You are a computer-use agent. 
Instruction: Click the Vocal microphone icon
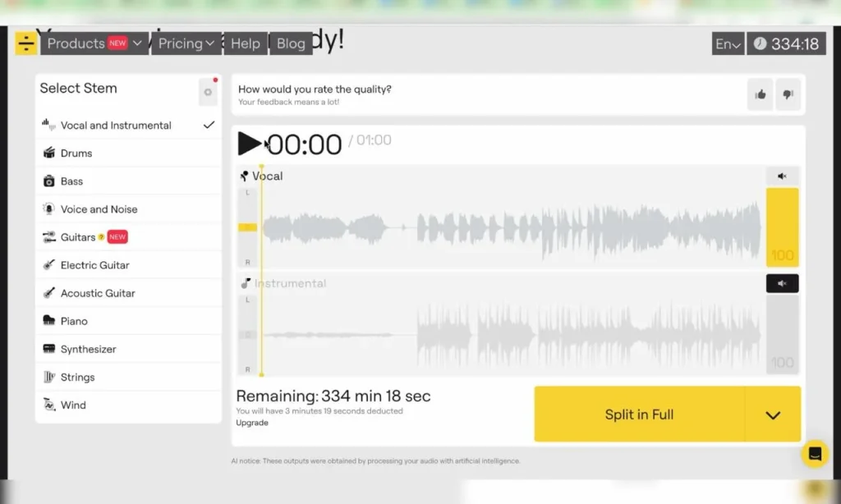coord(245,176)
